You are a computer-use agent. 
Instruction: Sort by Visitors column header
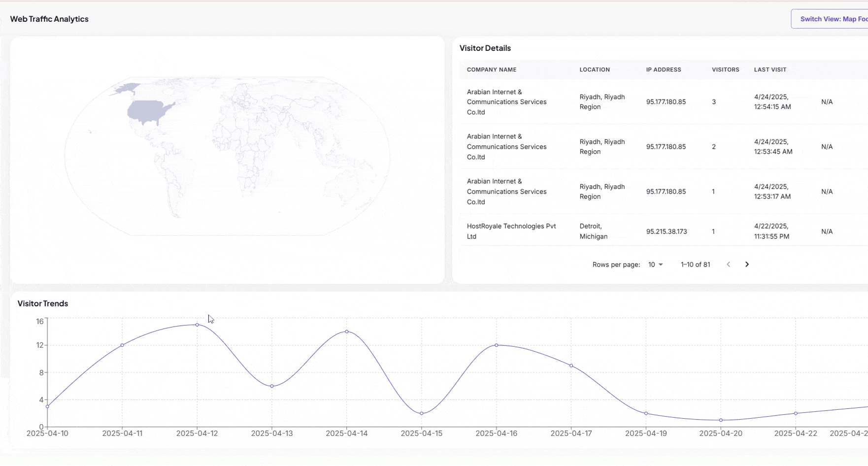click(x=725, y=70)
